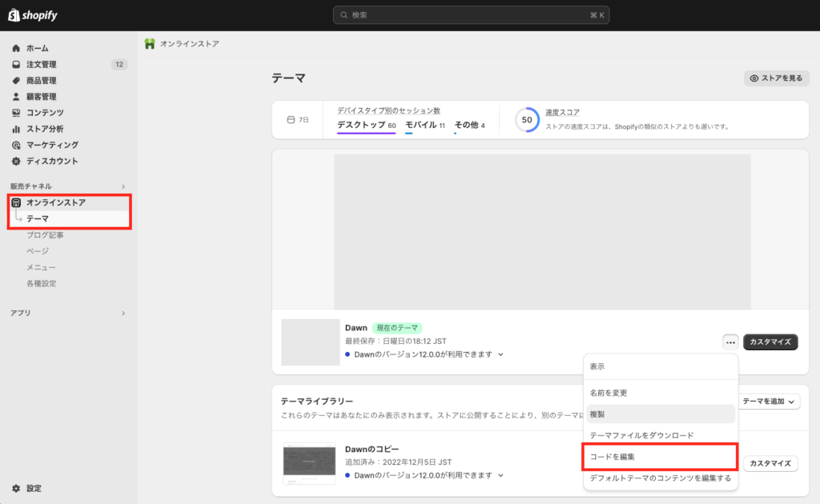Viewport: 820px width, 504px height.
Task: Switch to the デスクトップ sessions tab
Action: click(366, 126)
